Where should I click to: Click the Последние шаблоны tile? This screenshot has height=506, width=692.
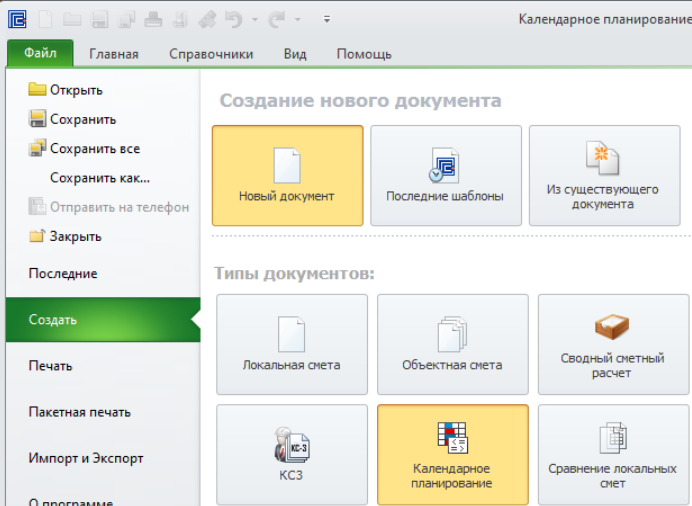(x=446, y=176)
